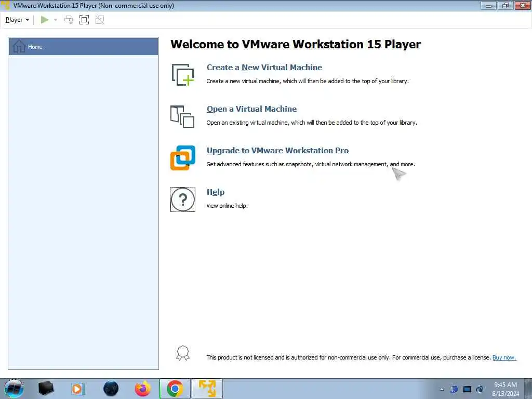The height and width of the screenshot is (399, 532).
Task: Click the VMware Player taskbar button
Action: [x=207, y=389]
